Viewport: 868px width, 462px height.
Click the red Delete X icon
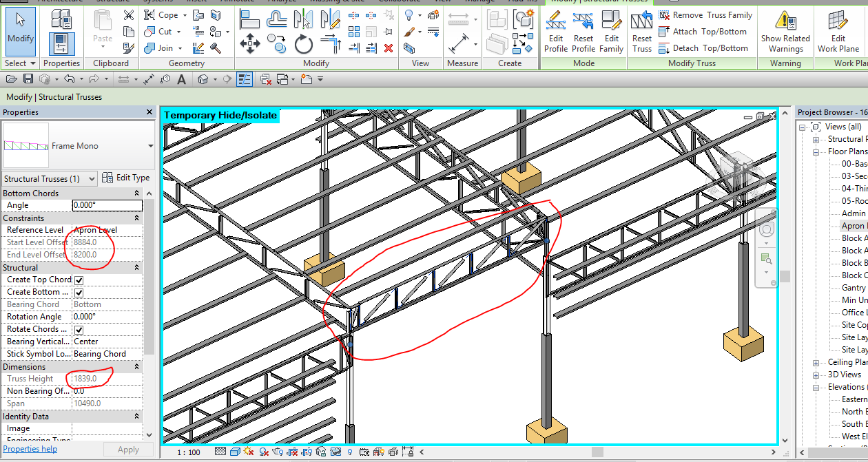(x=389, y=48)
